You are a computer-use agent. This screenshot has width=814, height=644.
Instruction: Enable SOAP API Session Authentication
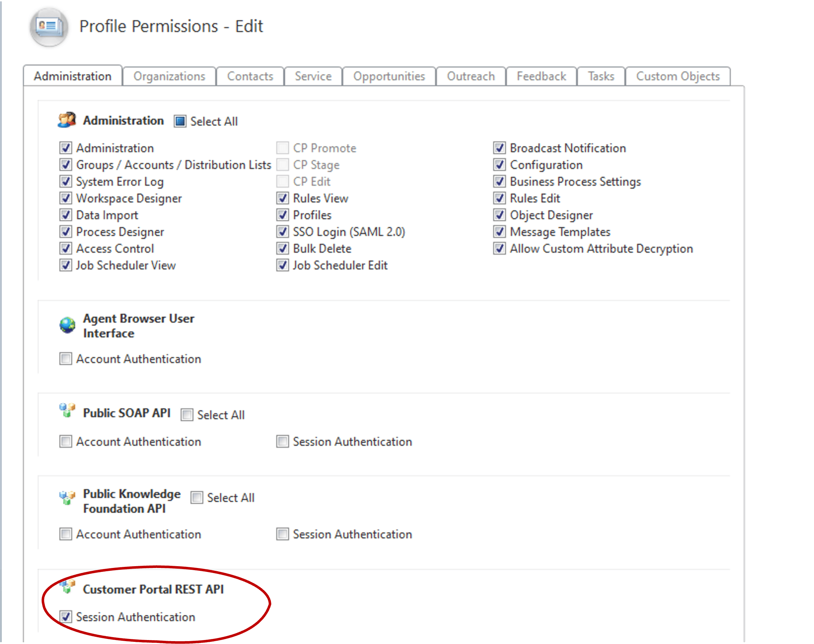[x=283, y=441]
